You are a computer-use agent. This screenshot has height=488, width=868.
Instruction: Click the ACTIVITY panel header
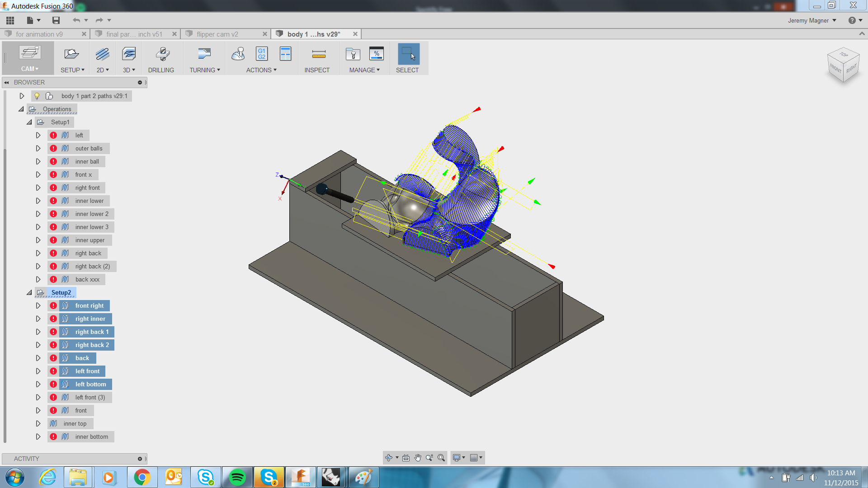point(75,459)
